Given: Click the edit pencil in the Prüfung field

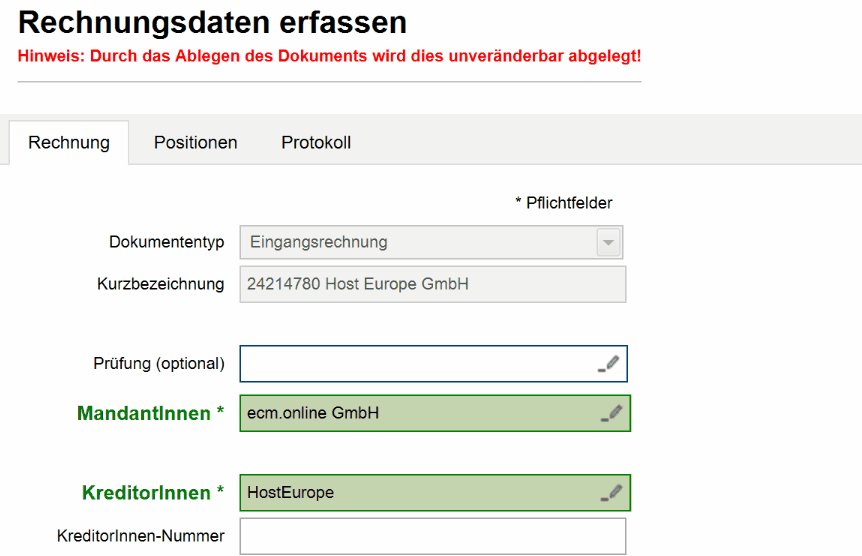Looking at the screenshot, I should [x=609, y=364].
